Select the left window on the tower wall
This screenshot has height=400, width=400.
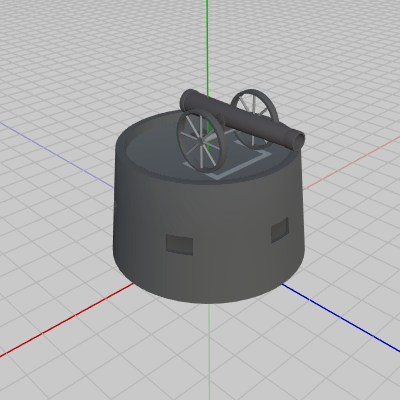coord(179,244)
